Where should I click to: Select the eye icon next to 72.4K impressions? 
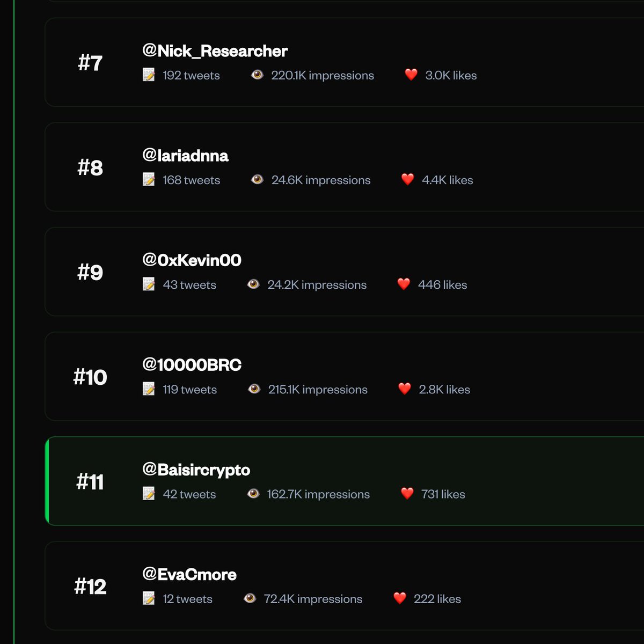250,598
